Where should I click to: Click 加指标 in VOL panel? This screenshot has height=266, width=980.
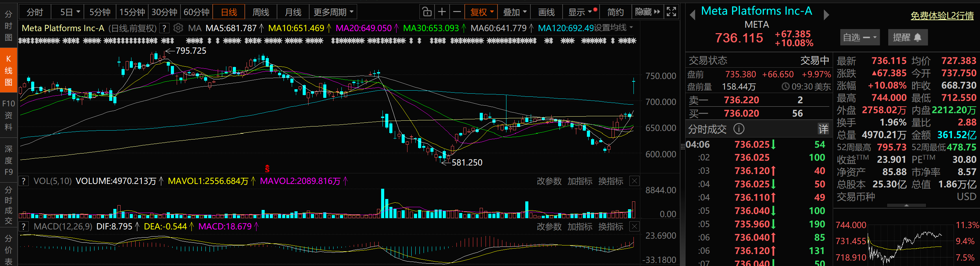(x=580, y=181)
